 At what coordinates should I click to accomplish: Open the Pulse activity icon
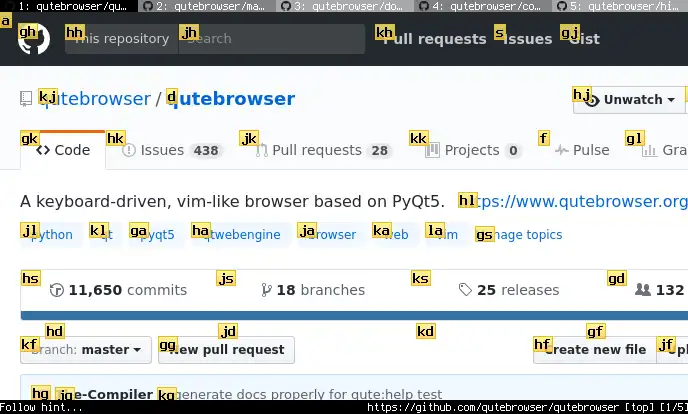pyautogui.click(x=561, y=150)
